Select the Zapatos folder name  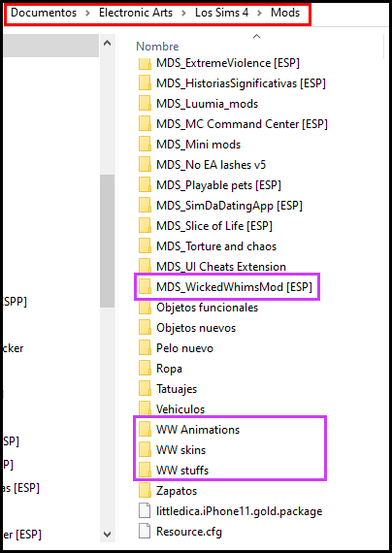coord(177,491)
